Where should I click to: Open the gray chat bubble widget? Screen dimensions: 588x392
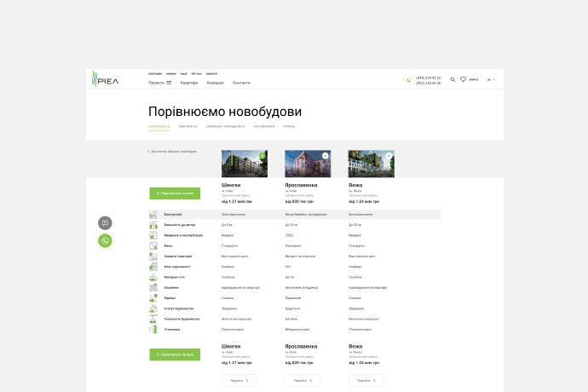(105, 222)
